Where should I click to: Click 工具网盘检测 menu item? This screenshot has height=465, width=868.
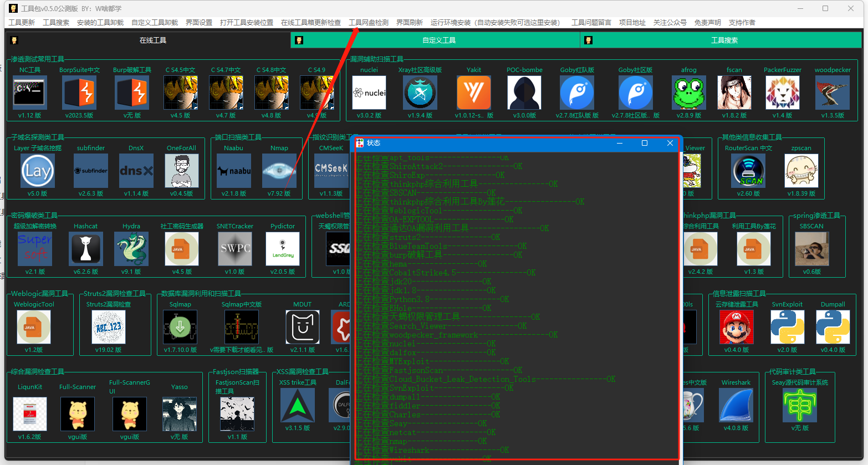369,22
